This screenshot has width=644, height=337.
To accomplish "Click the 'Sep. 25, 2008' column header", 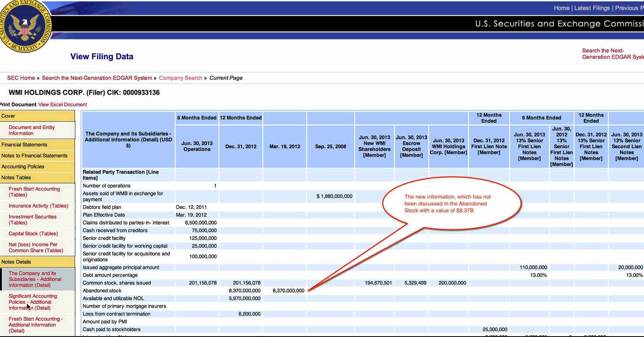I will point(331,146).
